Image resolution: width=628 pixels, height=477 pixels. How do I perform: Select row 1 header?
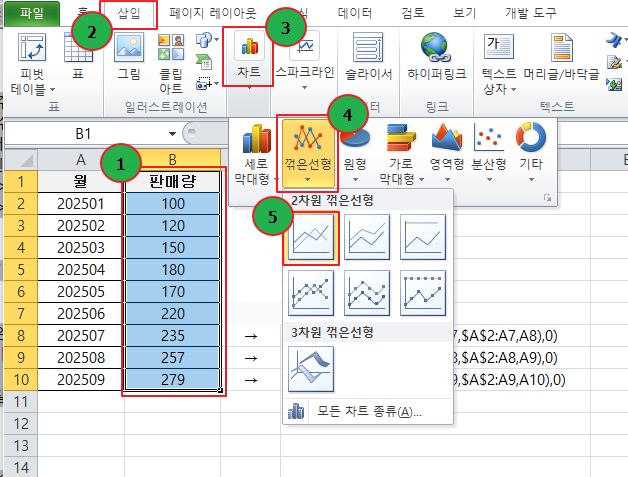point(21,182)
